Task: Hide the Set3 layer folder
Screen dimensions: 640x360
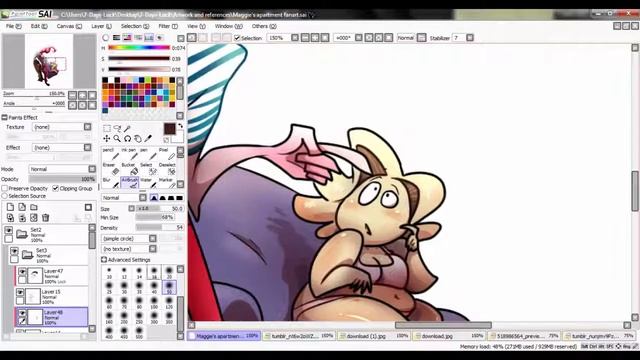Action: click(14, 251)
